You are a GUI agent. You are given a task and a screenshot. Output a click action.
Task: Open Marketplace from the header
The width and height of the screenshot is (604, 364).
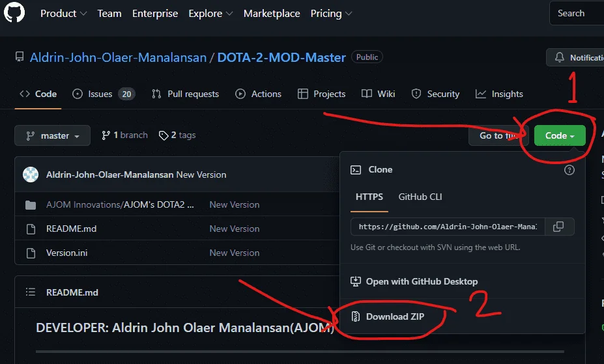272,14
